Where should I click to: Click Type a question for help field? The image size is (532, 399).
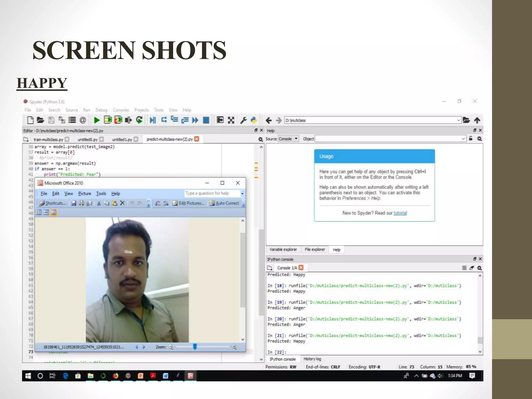tap(212, 193)
